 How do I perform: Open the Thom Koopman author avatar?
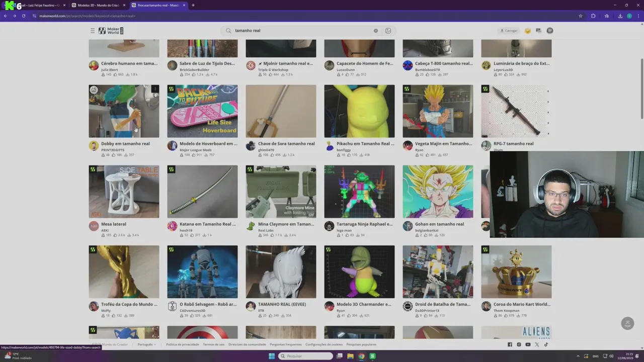[x=486, y=306]
